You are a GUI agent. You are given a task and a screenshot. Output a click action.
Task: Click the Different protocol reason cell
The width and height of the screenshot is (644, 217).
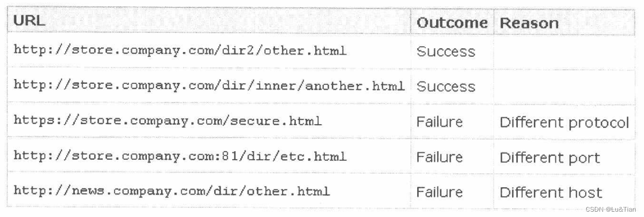coord(564,123)
